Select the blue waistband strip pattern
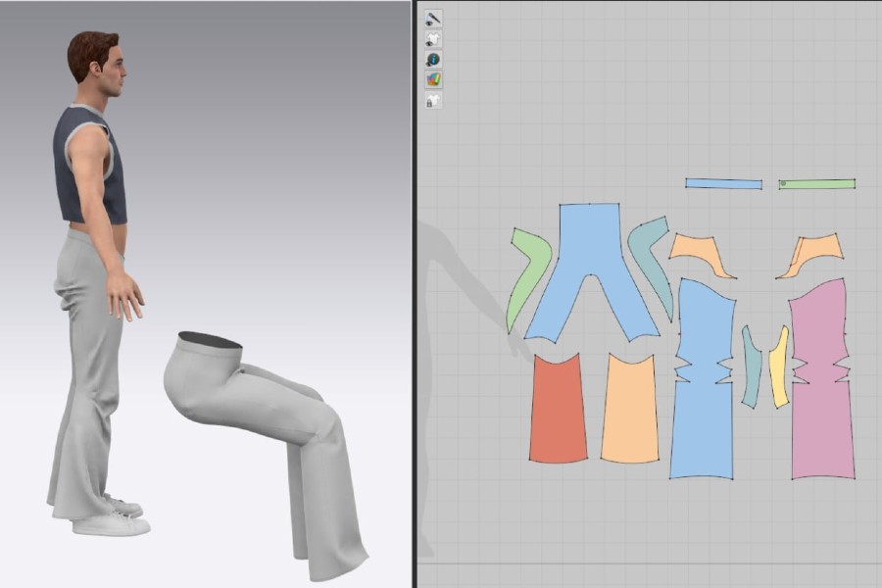Image resolution: width=882 pixels, height=588 pixels. [x=723, y=183]
